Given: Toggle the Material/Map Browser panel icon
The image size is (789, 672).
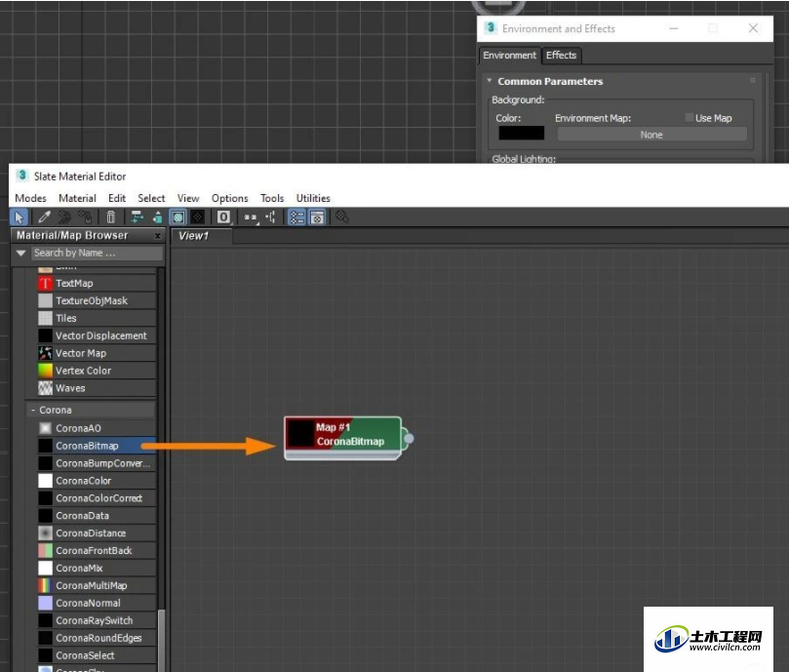Looking at the screenshot, I should 296,217.
